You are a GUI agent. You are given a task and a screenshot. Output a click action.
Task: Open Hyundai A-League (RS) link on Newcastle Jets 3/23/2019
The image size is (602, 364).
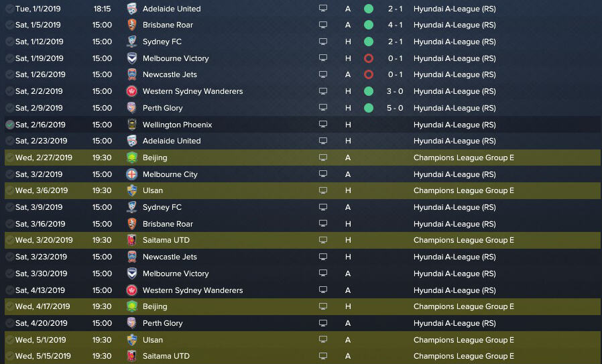pyautogui.click(x=455, y=257)
